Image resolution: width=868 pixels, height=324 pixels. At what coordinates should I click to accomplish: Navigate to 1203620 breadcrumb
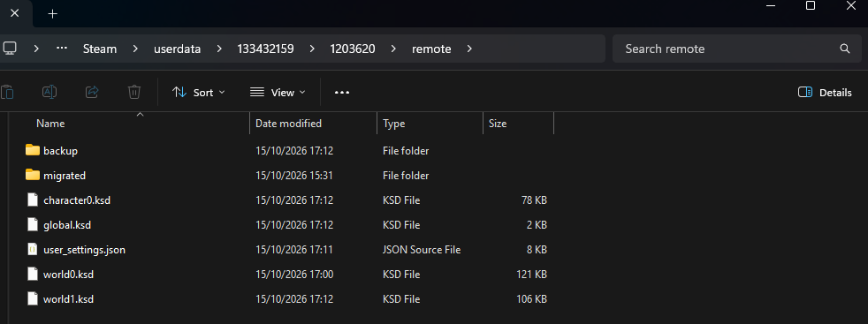point(353,49)
